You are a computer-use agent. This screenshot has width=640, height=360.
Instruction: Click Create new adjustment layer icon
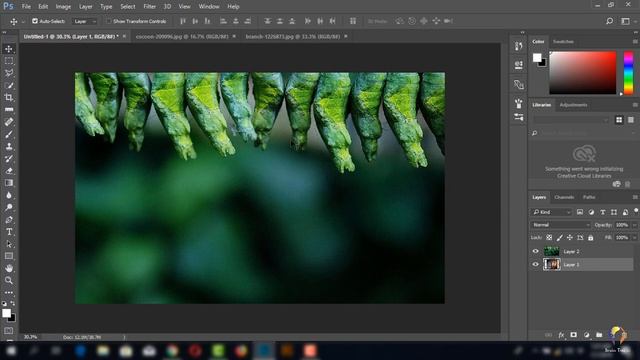coord(587,335)
